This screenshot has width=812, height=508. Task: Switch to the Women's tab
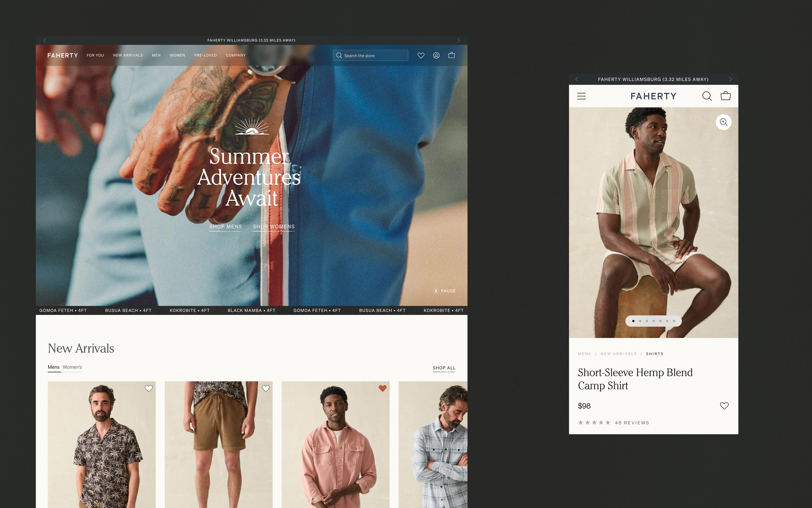click(x=72, y=367)
